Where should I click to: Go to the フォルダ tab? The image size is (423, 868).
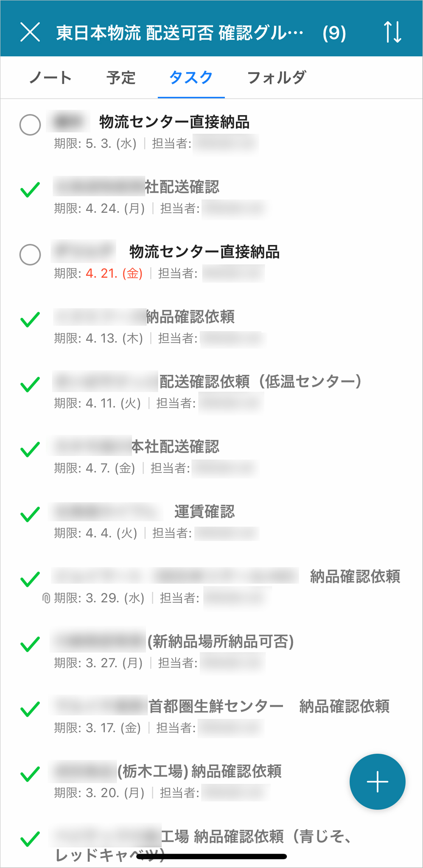tap(276, 78)
